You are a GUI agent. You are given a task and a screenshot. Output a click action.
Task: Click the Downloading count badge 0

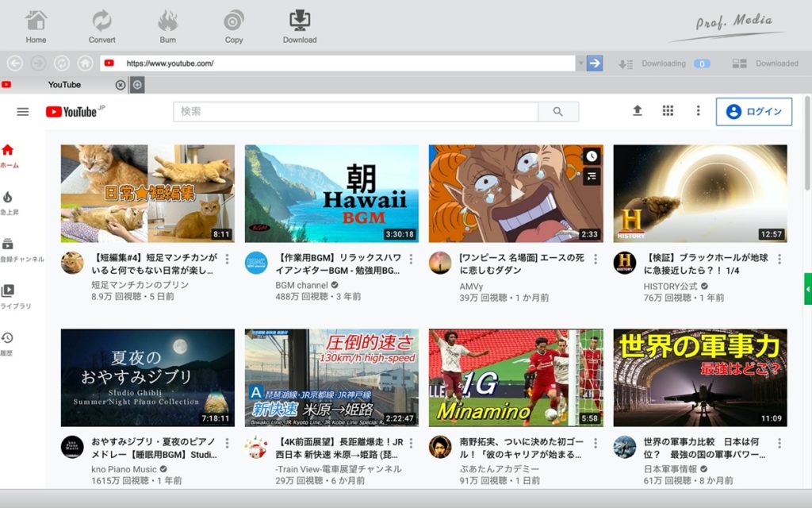[x=702, y=63]
